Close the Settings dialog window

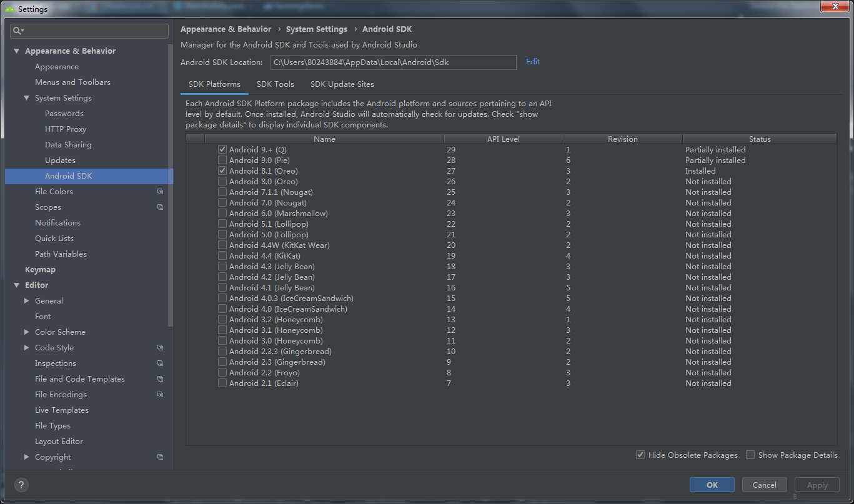835,7
